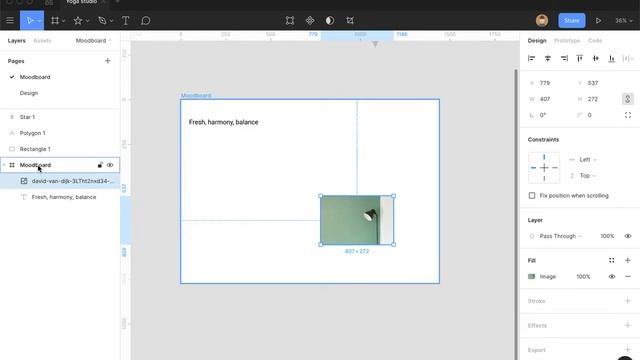Select the Text tool
Screen dimensions: 640x360
[126, 20]
